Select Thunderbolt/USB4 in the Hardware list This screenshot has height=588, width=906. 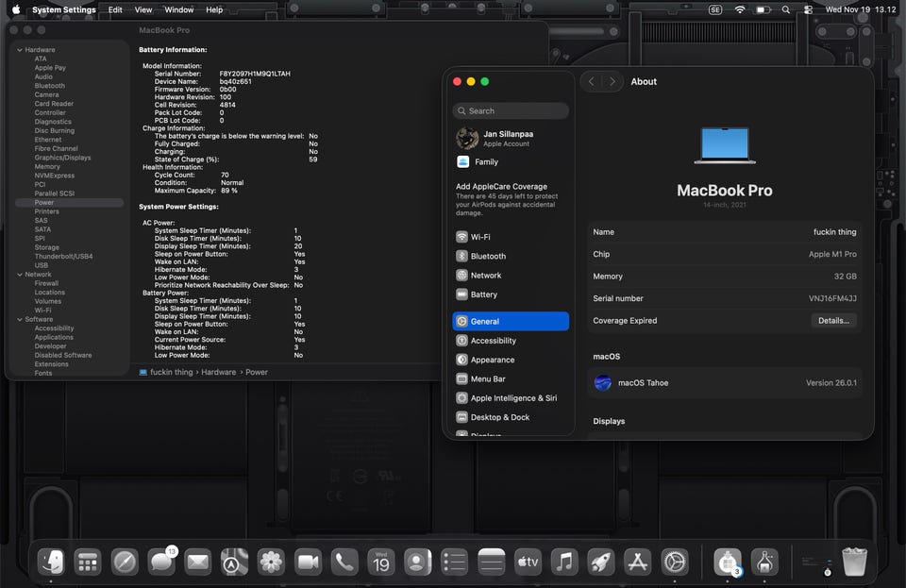[x=63, y=256]
